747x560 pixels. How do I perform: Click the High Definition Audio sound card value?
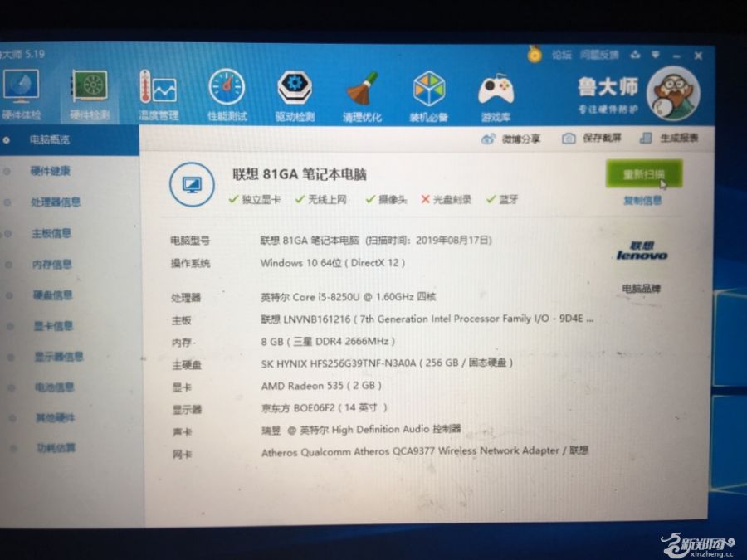[x=361, y=430]
